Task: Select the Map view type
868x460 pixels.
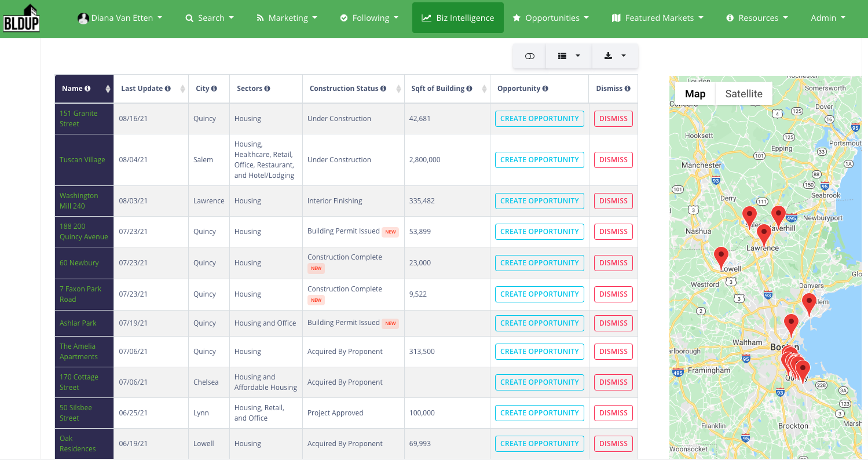Action: (x=695, y=94)
